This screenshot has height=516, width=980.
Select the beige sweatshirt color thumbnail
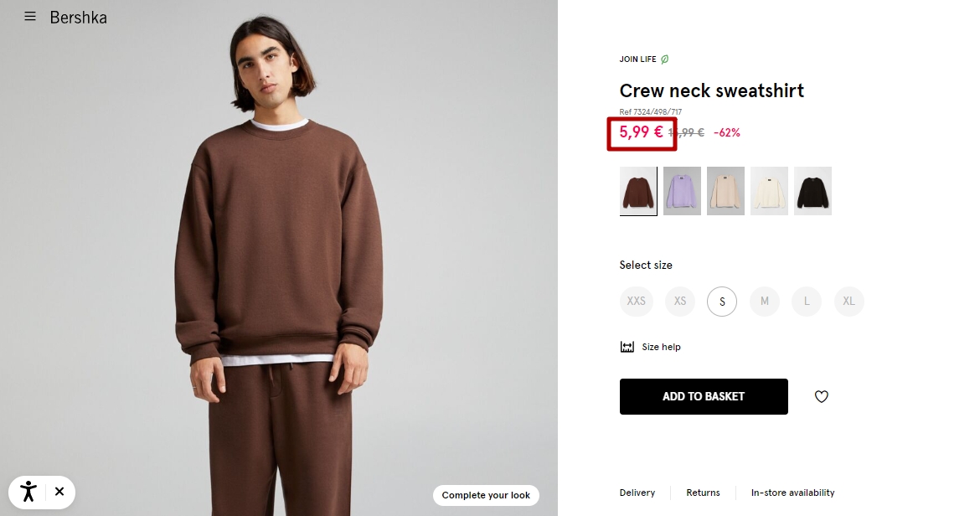point(725,191)
